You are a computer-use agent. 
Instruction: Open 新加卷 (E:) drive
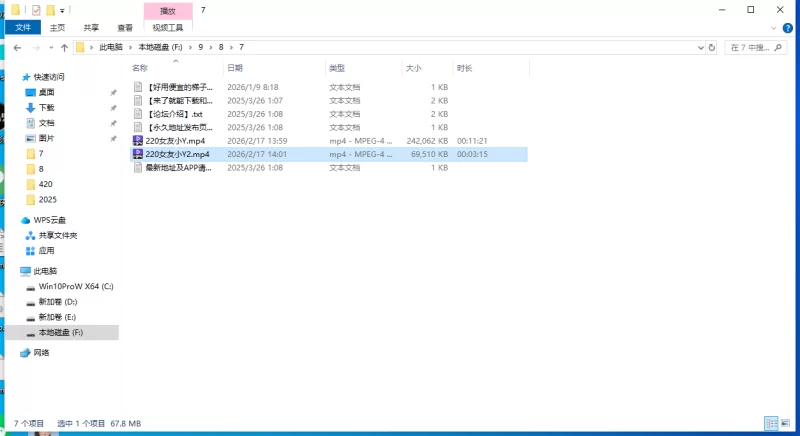[57, 317]
